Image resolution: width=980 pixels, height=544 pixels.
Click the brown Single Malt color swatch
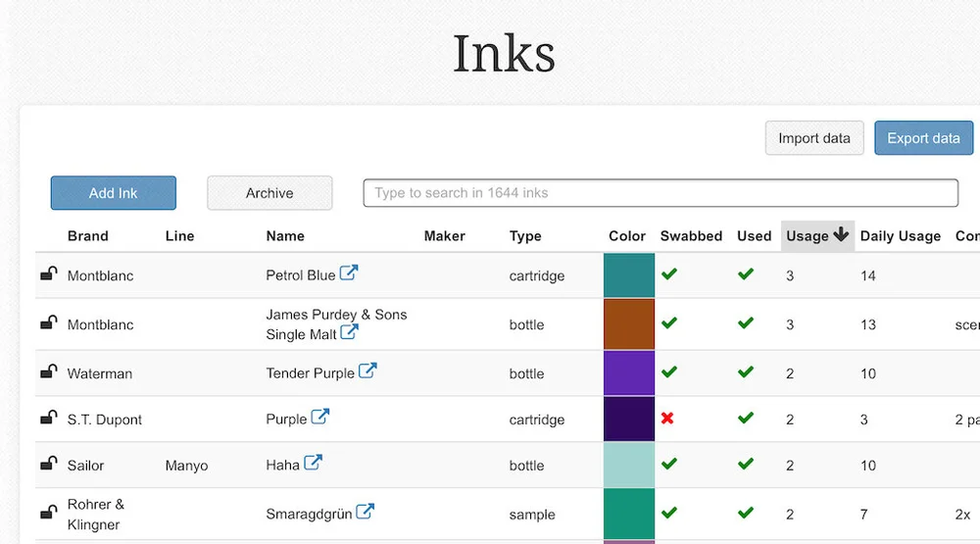[x=629, y=323]
